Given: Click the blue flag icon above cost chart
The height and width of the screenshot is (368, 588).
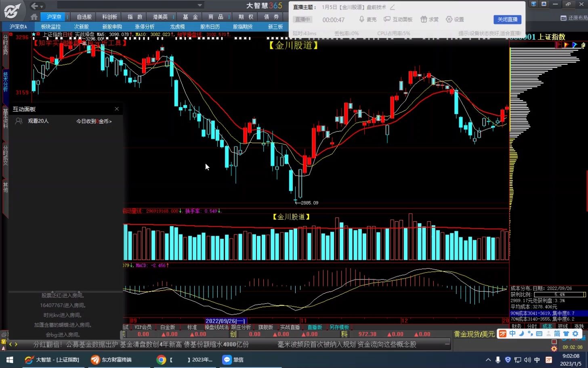Looking at the screenshot, I should [575, 45].
